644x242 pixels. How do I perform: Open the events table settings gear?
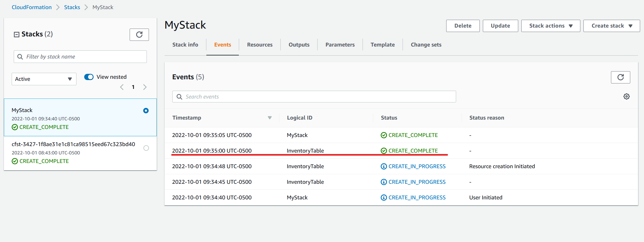(x=627, y=96)
